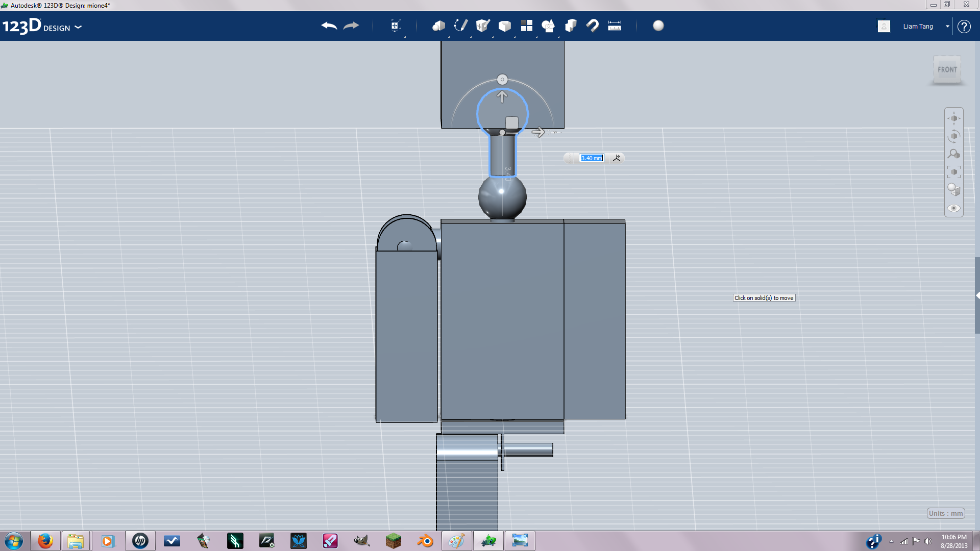Click the Help question mark icon
The height and width of the screenshot is (551, 980).
coord(964,27)
